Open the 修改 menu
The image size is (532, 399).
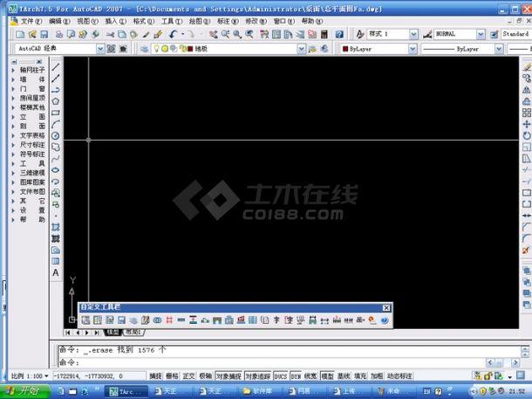[256, 21]
